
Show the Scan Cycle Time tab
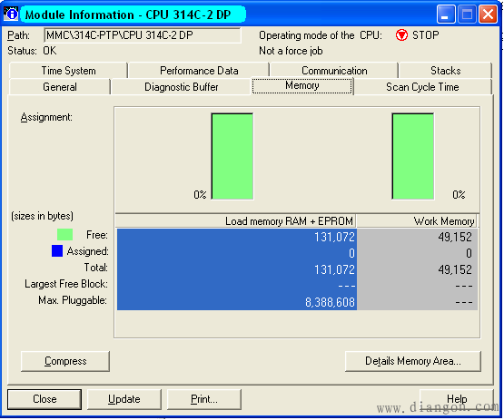pyautogui.click(x=422, y=87)
